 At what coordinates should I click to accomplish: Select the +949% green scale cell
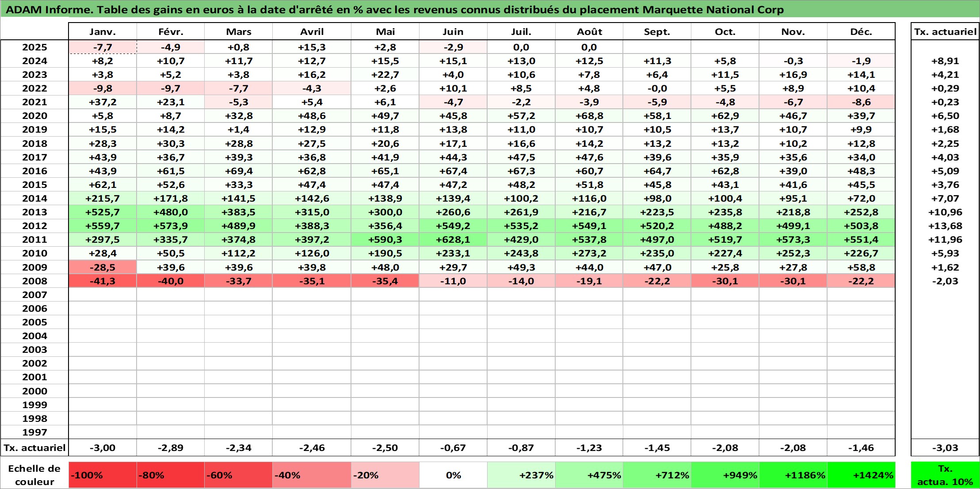tap(725, 475)
